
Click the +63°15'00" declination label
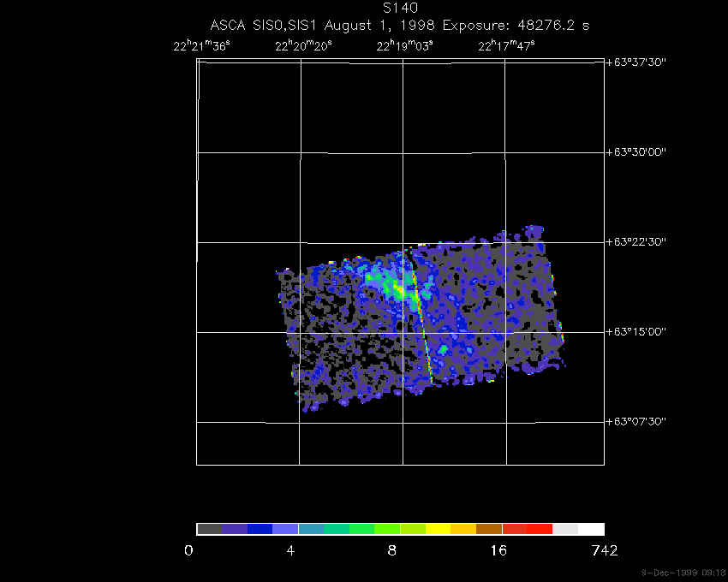[636, 332]
